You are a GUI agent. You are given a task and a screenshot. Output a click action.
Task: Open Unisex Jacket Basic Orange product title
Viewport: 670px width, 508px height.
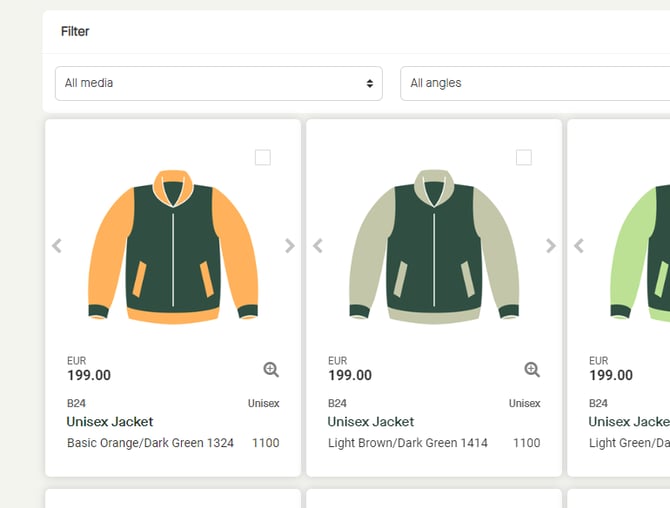110,422
